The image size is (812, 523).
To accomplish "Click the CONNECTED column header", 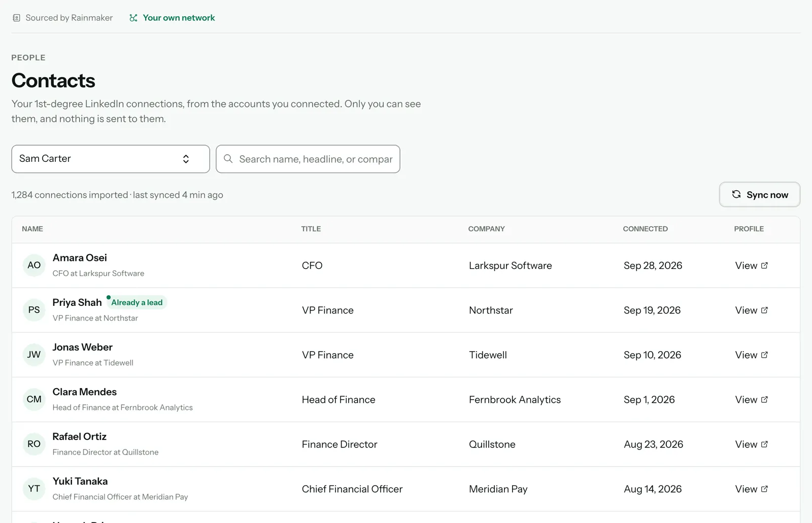I will 646,229.
